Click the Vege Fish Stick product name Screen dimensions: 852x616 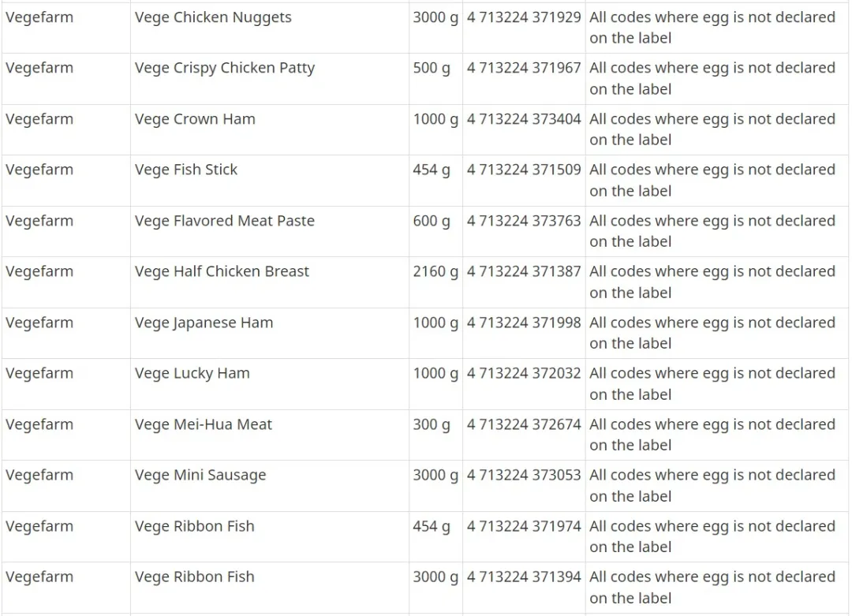(x=186, y=170)
